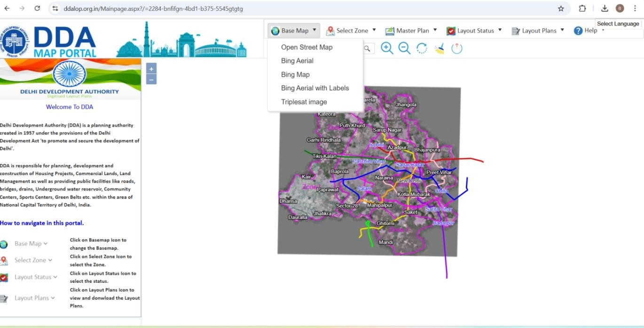Click the round DDA emblem logo
Screen dimensions: 644x328
(x=15, y=41)
